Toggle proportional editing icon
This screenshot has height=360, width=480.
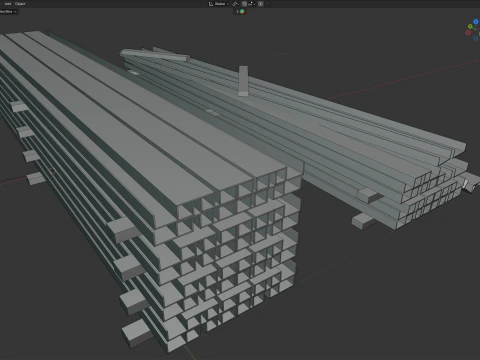click(261, 4)
